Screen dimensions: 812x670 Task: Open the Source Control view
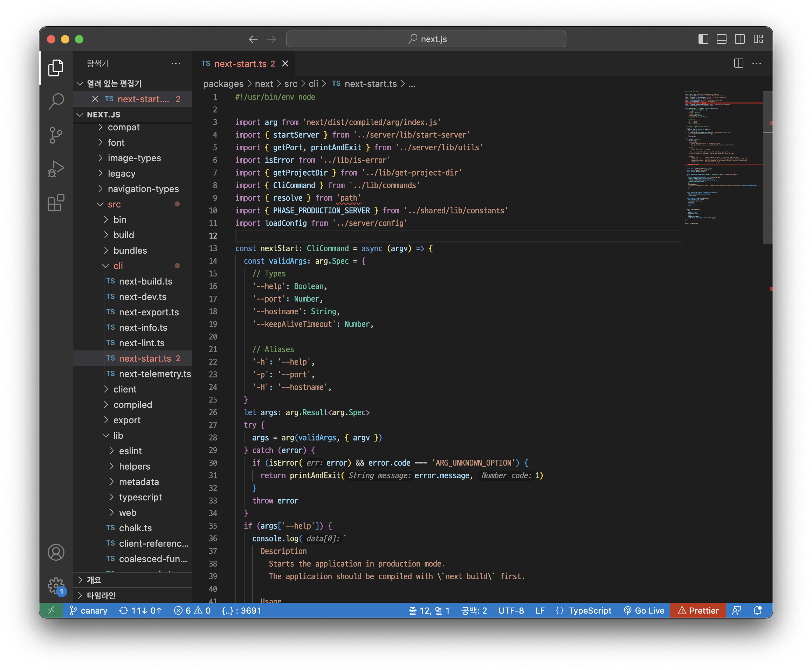point(56,135)
